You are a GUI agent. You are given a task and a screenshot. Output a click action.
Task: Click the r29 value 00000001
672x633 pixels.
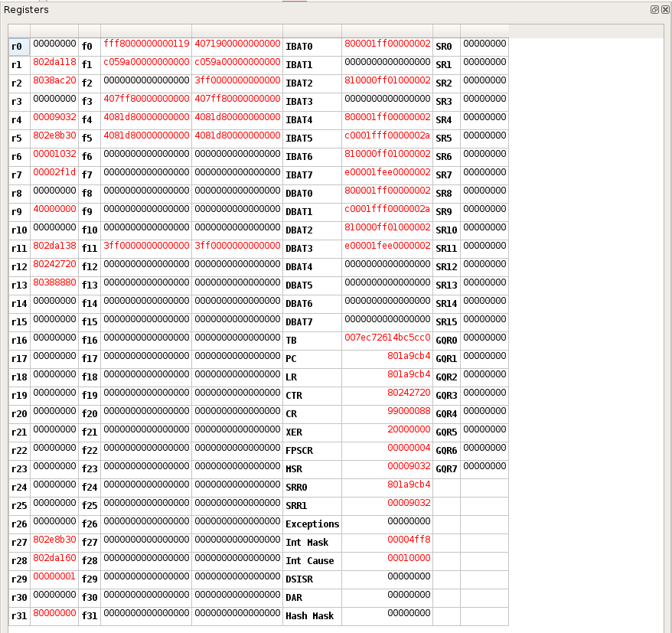54,576
